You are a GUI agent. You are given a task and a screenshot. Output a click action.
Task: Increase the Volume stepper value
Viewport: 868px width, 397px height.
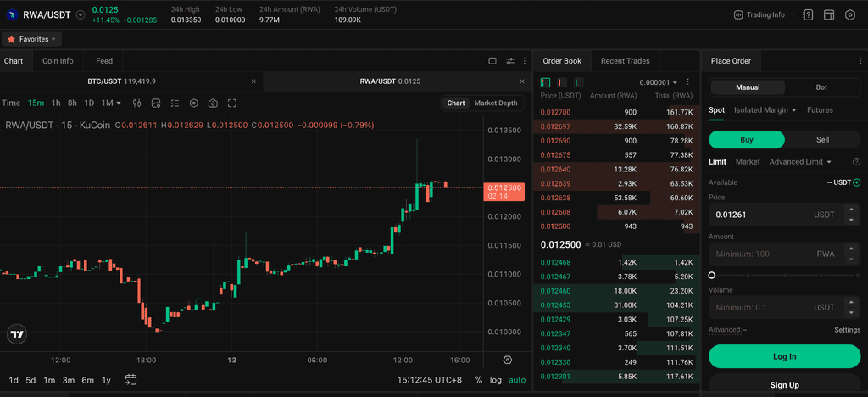(x=851, y=302)
